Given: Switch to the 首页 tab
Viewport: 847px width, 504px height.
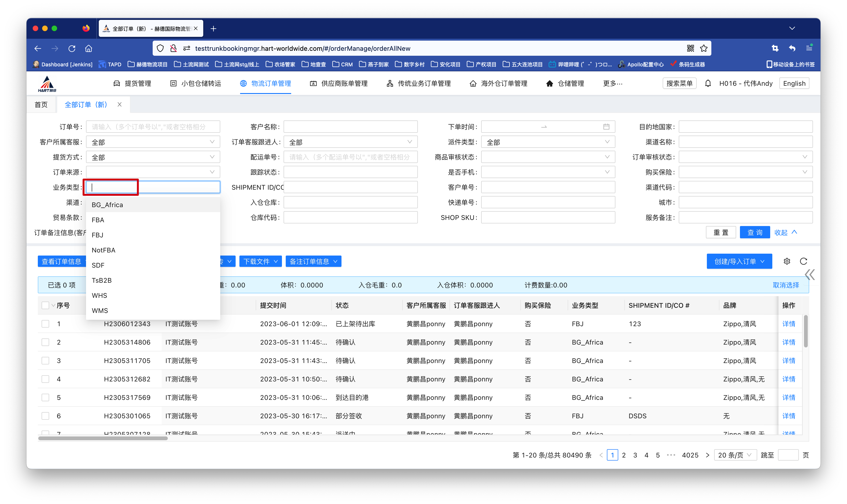Looking at the screenshot, I should [41, 105].
